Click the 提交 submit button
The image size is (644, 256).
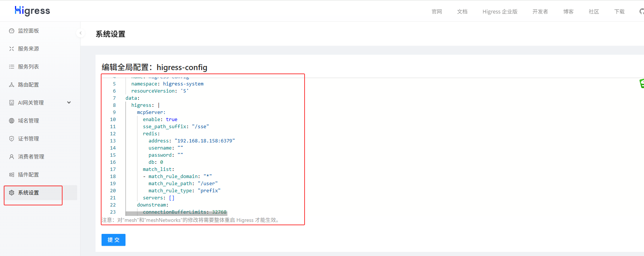[x=114, y=240]
